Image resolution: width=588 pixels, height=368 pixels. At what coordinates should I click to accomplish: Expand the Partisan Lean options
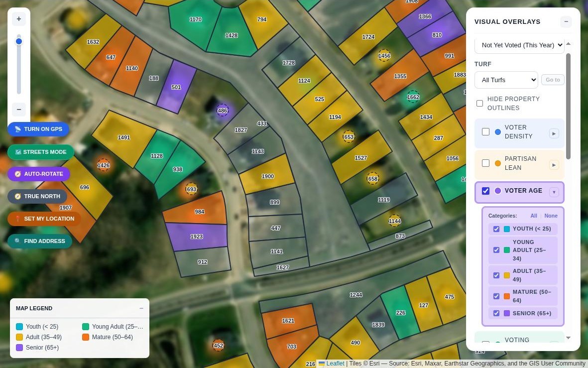coord(554,165)
